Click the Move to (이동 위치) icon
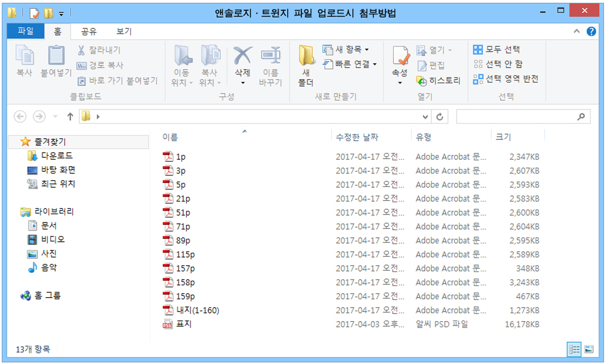Viewport: 607px width, 364px height. (183, 55)
